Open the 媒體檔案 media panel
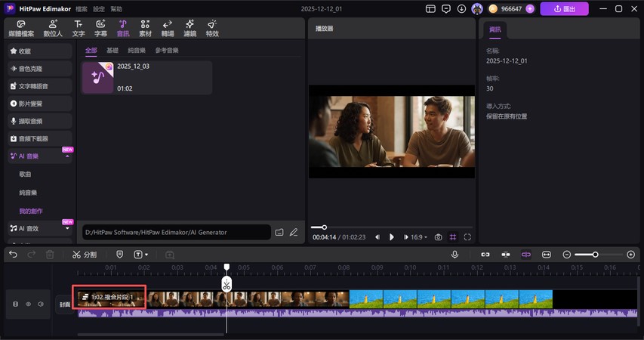Viewport: 644px width, 340px height. 21,29
